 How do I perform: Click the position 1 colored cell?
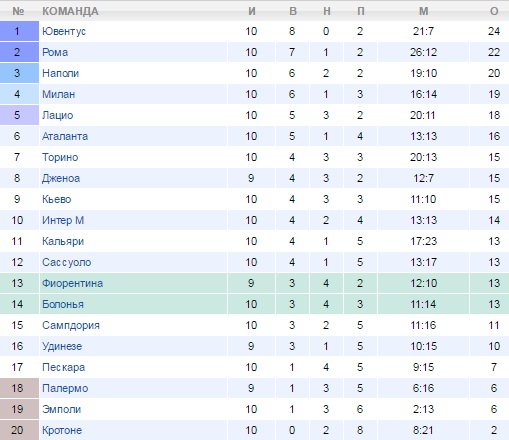pos(19,31)
